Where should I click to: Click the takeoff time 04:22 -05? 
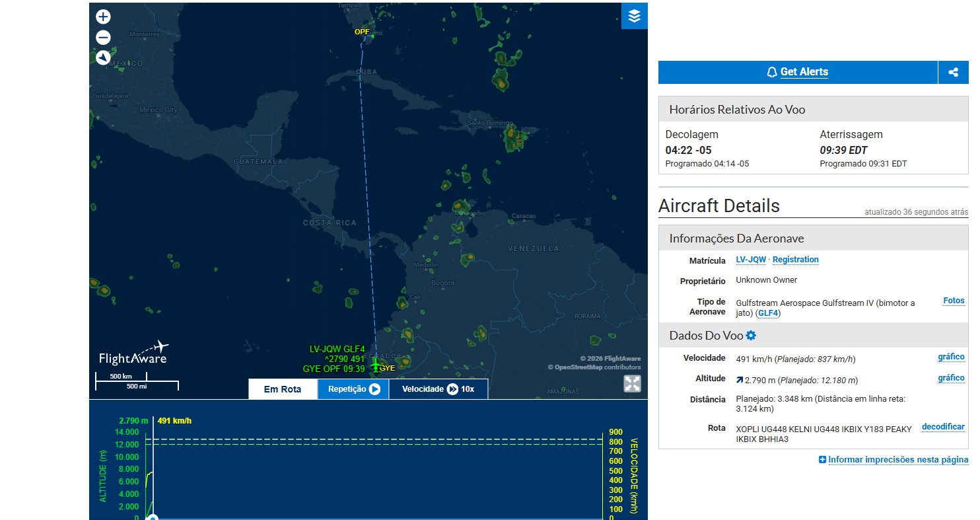tap(688, 150)
